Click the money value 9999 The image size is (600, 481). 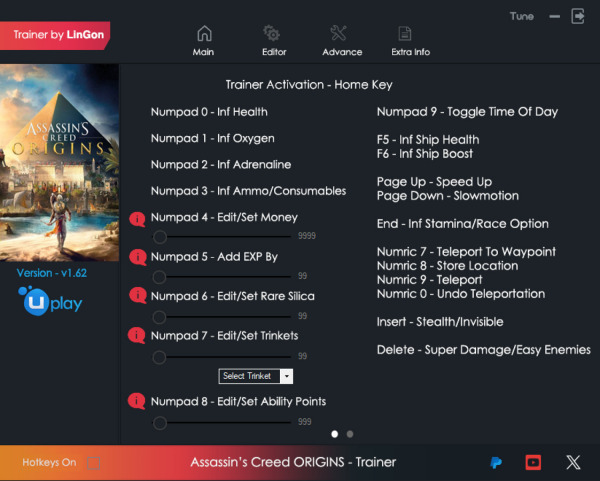[x=307, y=236]
